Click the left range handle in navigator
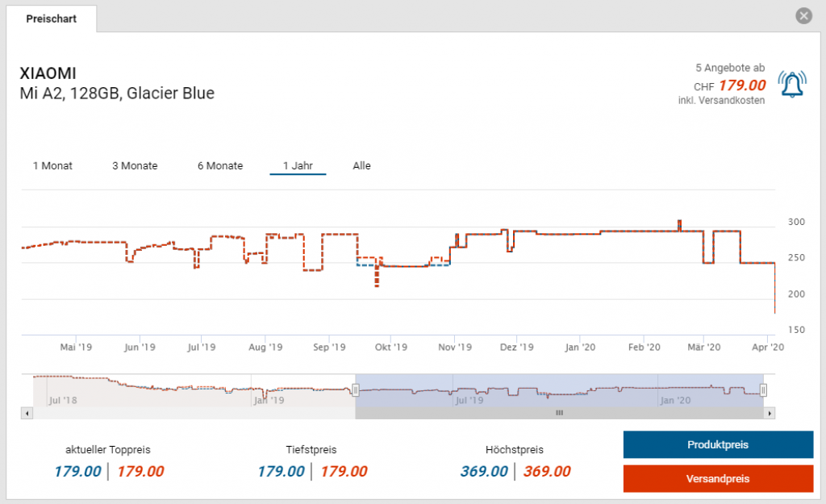 coord(355,390)
